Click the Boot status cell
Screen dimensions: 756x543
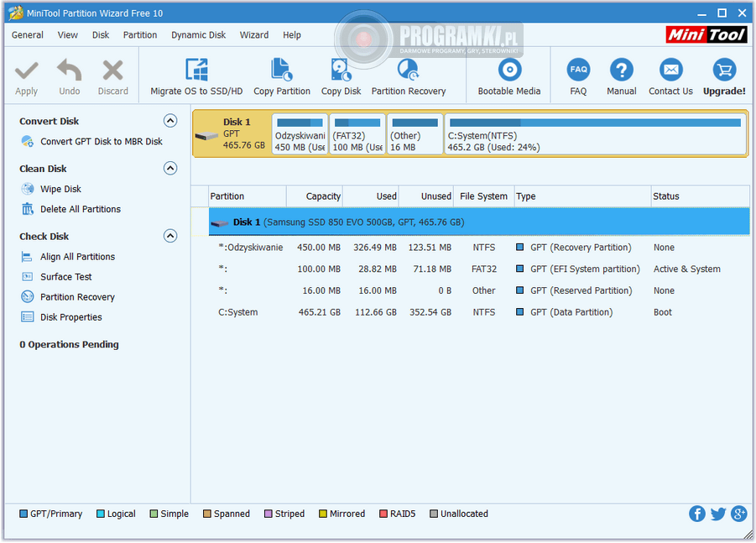[663, 312]
